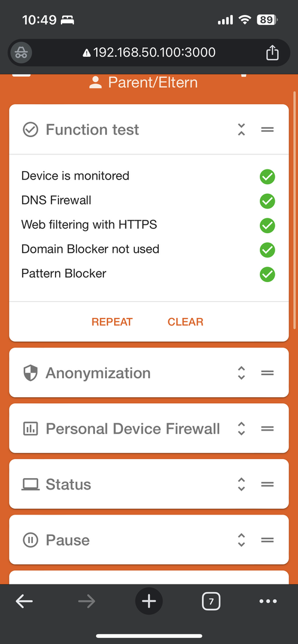The height and width of the screenshot is (644, 298).
Task: Tap the address bar URL field
Action: (149, 52)
